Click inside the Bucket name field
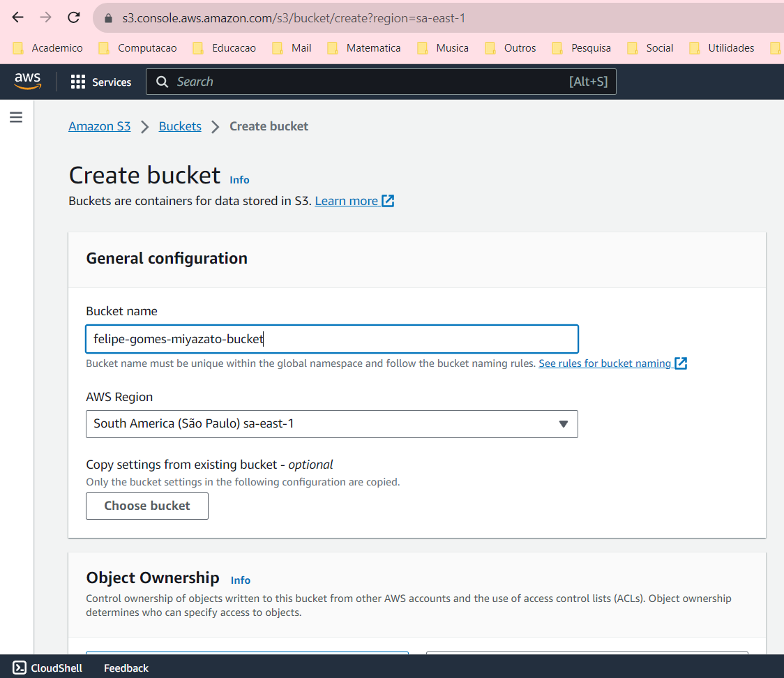 tap(331, 339)
